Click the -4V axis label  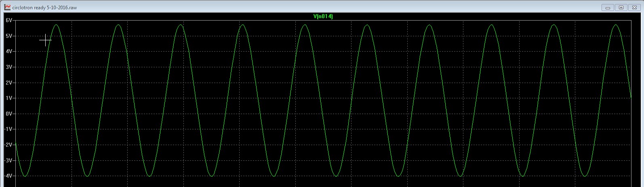pos(8,176)
